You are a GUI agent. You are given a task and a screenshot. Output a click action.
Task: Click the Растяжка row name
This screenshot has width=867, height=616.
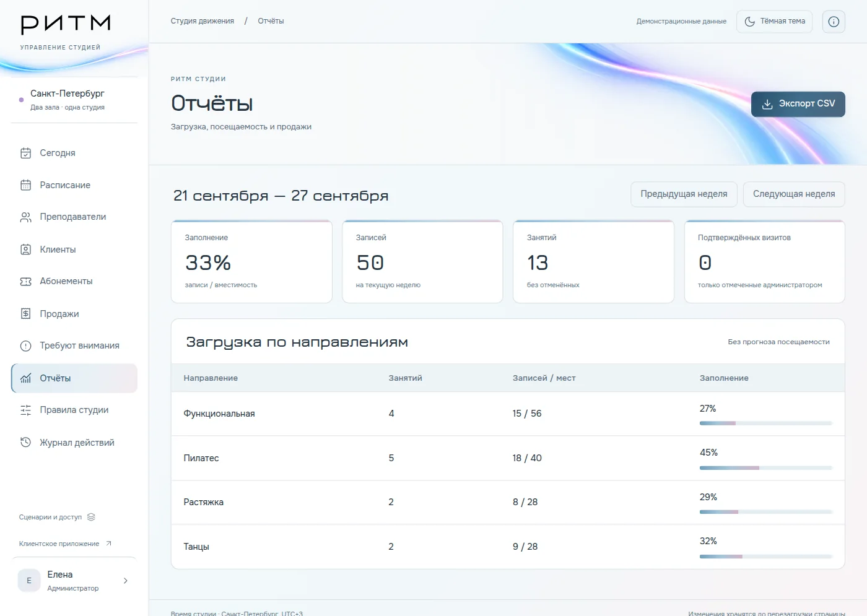coord(203,502)
